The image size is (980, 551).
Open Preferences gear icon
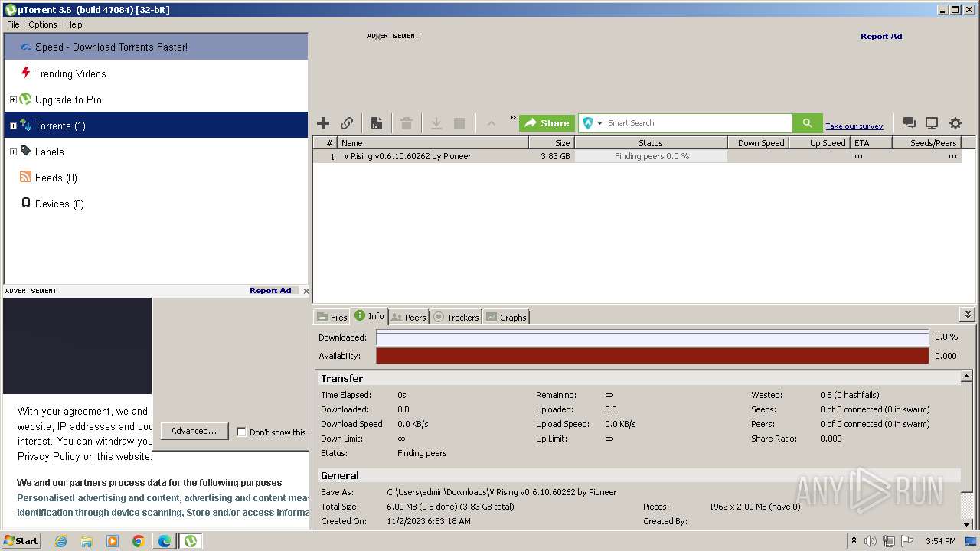[955, 123]
